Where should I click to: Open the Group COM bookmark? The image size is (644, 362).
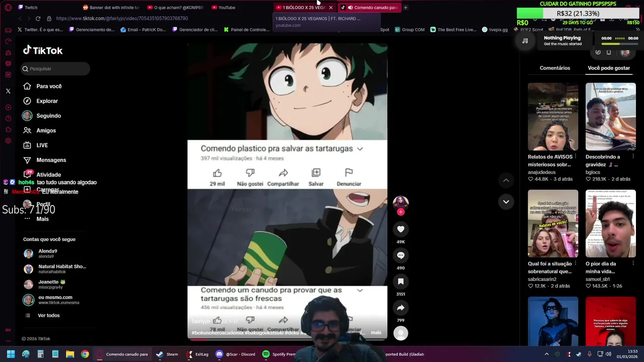click(410, 30)
